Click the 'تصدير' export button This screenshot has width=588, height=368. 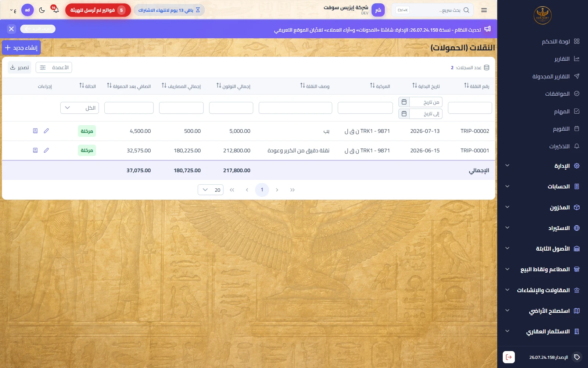coord(19,67)
